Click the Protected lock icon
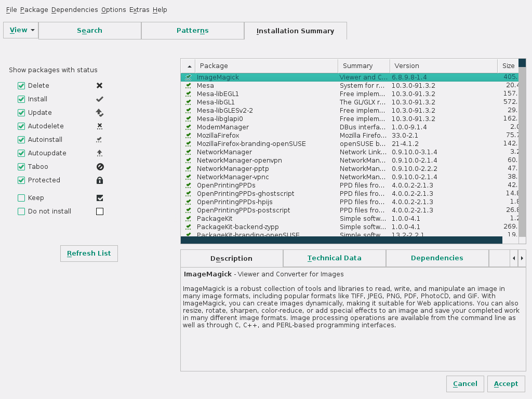 click(x=100, y=180)
